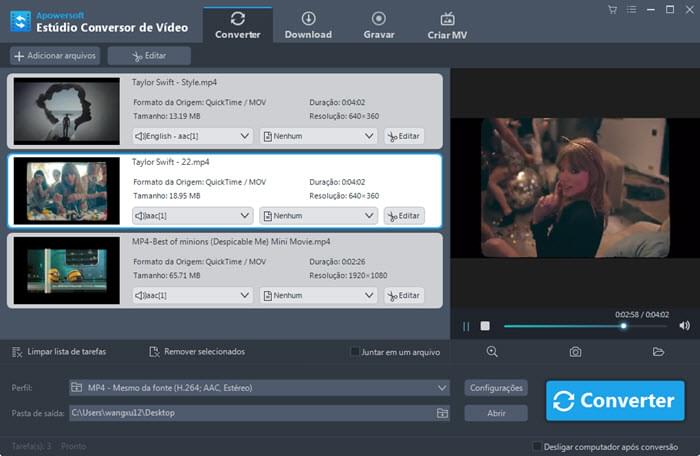Click file name Taylor Swift - Style.mp4

click(174, 83)
